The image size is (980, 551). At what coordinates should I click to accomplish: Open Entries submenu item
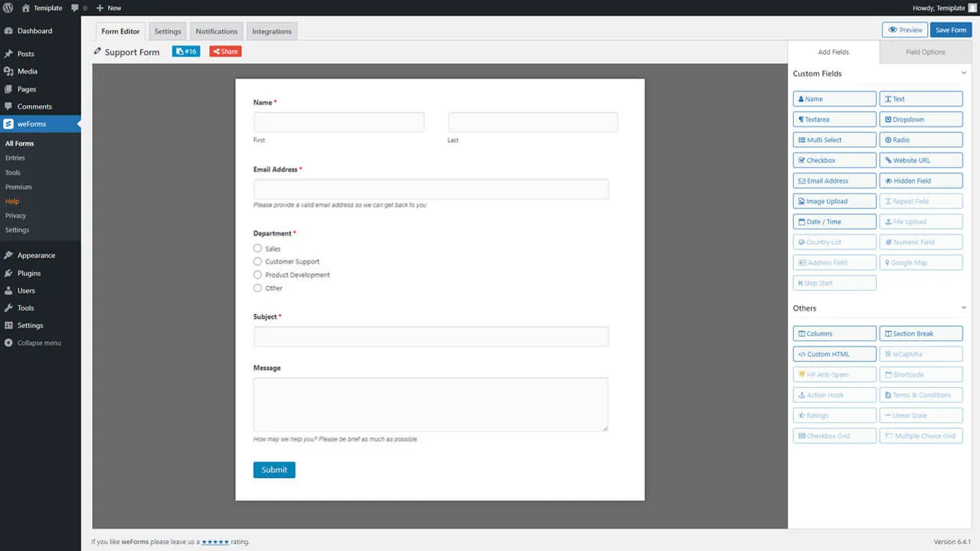point(15,158)
